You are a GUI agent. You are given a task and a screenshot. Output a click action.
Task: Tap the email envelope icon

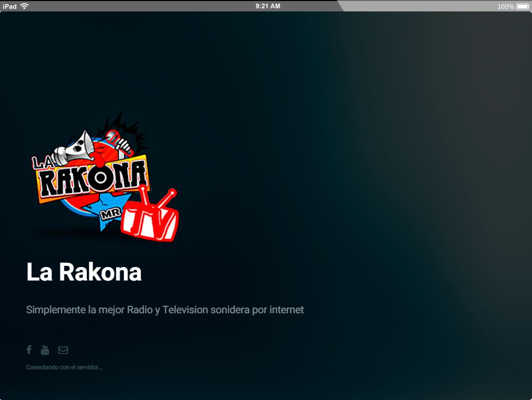(63, 350)
